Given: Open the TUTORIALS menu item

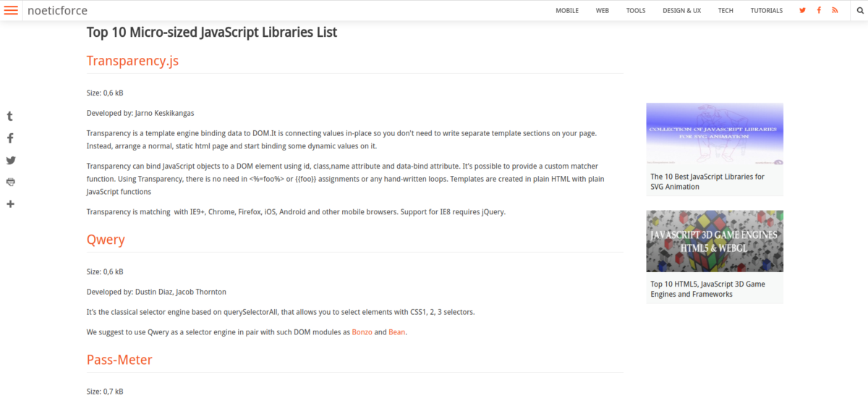Looking at the screenshot, I should (766, 11).
